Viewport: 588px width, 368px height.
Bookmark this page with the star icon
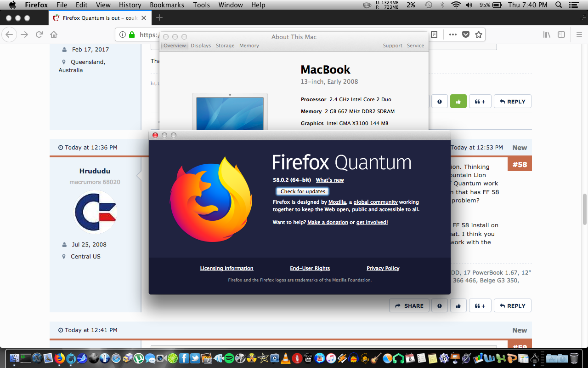479,34
